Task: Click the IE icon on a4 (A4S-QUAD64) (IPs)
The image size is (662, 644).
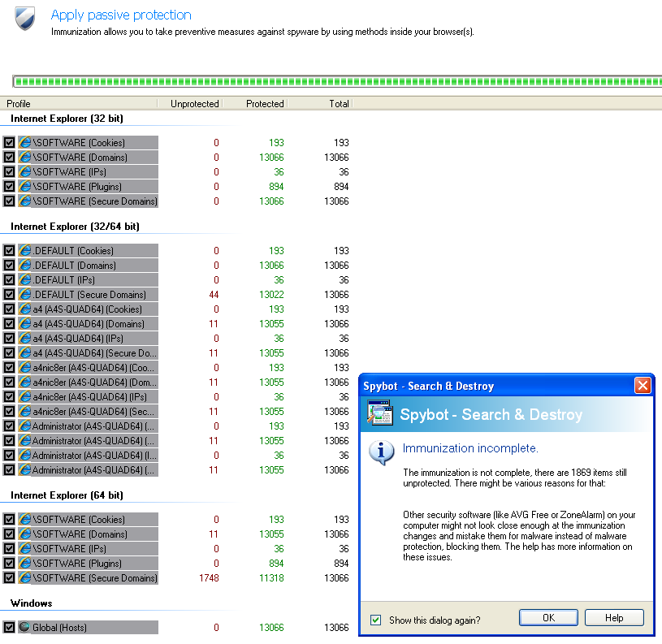Action: click(25, 339)
